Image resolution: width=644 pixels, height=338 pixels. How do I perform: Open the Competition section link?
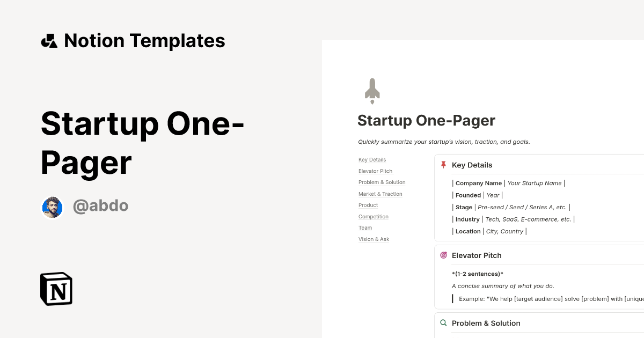(373, 216)
